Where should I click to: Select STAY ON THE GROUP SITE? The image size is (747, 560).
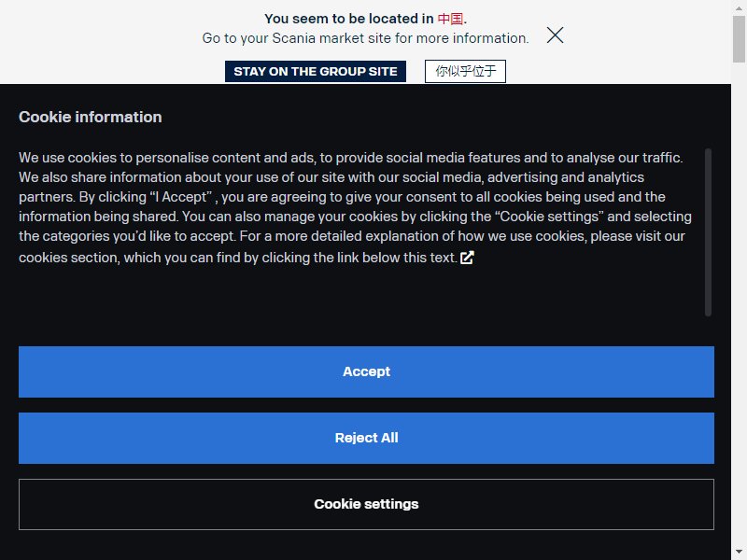coord(316,72)
